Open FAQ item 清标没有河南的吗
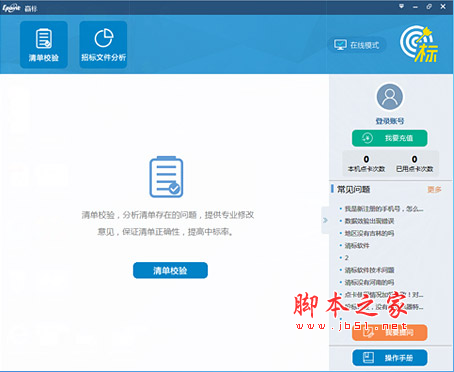The width and height of the screenshot is (454, 372). pyautogui.click(x=369, y=282)
